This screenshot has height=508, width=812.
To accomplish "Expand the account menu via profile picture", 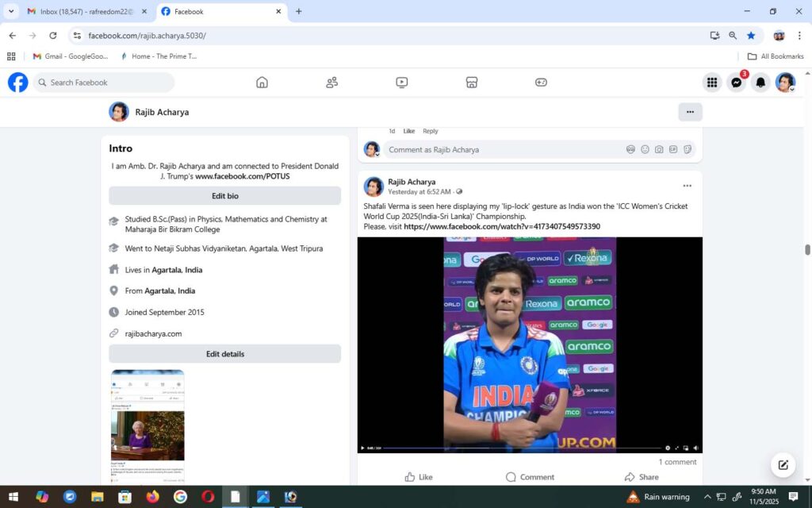I will pos(785,83).
